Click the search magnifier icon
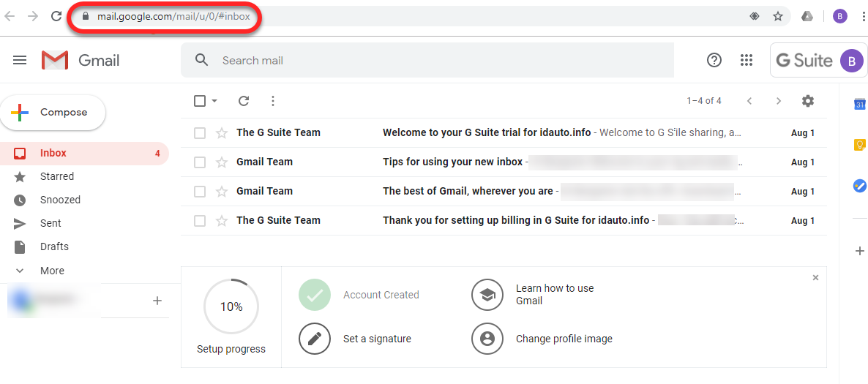868x384 pixels. tap(201, 60)
